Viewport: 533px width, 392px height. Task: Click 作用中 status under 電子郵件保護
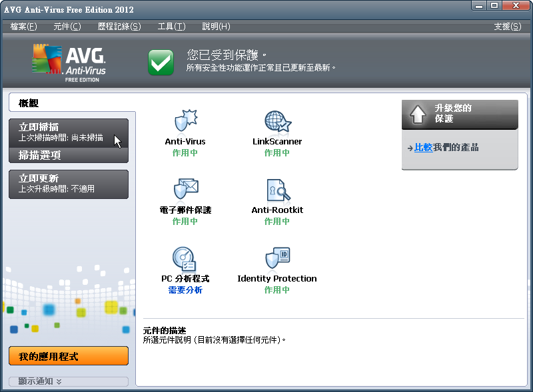pos(185,222)
